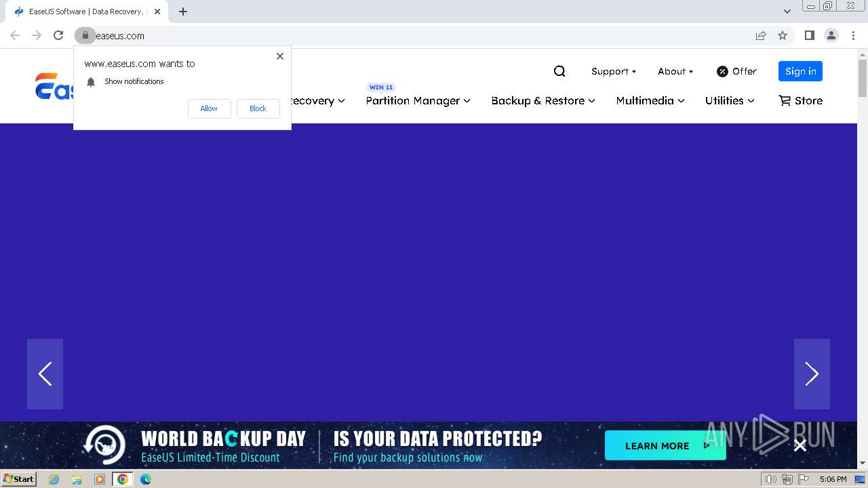Click the site search magnifier icon
868x488 pixels.
click(x=559, y=71)
